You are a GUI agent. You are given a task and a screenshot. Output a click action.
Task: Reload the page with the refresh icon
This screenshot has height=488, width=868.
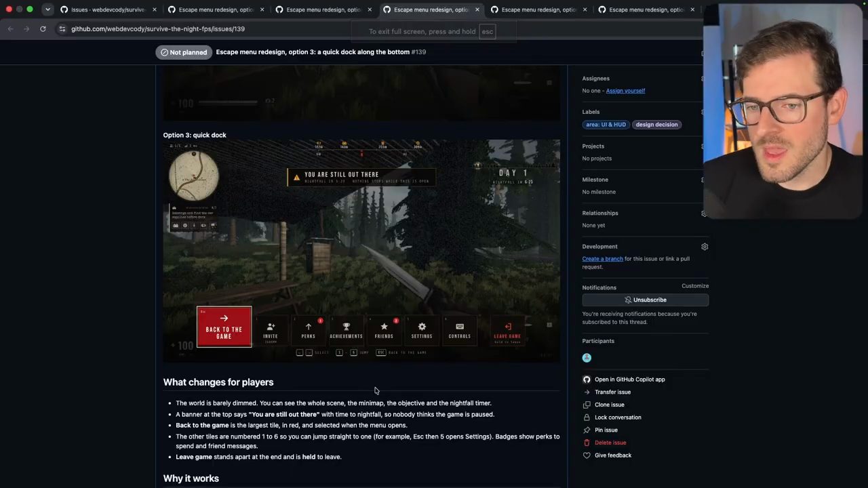click(43, 28)
